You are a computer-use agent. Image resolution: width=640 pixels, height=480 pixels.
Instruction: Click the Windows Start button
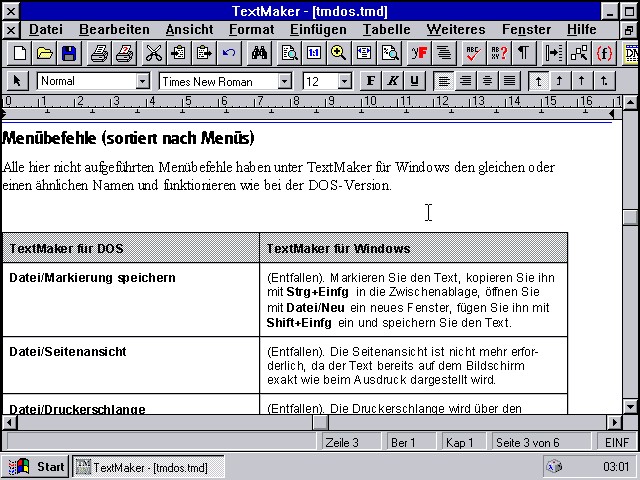click(36, 467)
